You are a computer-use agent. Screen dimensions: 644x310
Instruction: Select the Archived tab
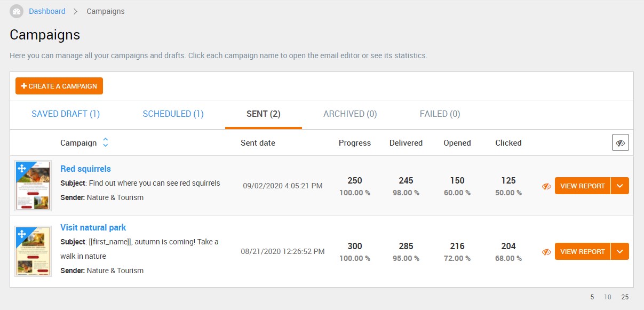(x=350, y=114)
